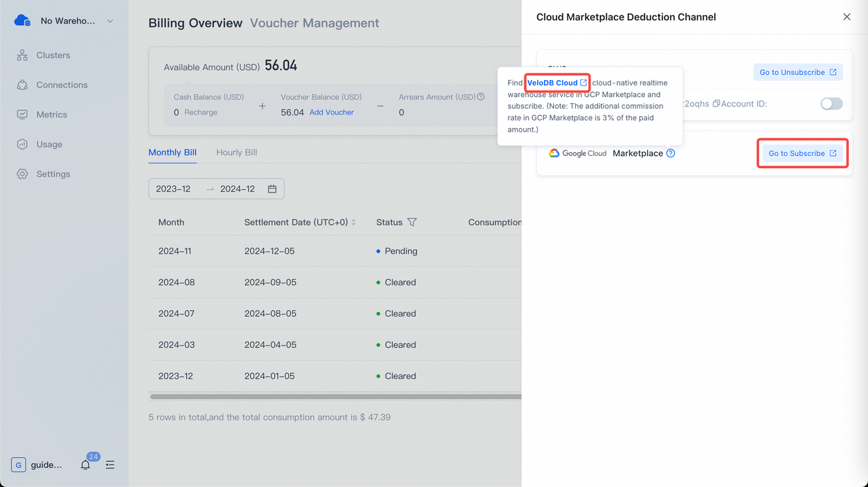Screen dimensions: 868x487
Task: Open the Voucher Management tab
Action: pyautogui.click(x=315, y=23)
